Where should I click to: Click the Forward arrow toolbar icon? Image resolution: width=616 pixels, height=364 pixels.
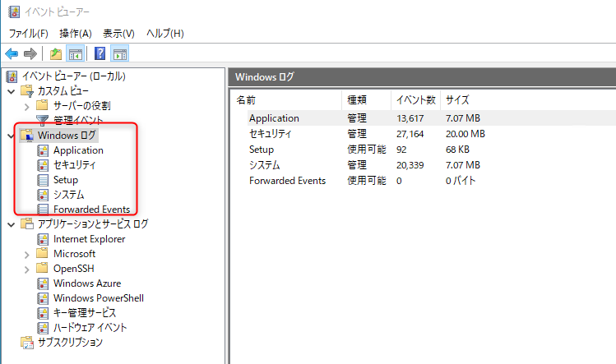coord(30,53)
